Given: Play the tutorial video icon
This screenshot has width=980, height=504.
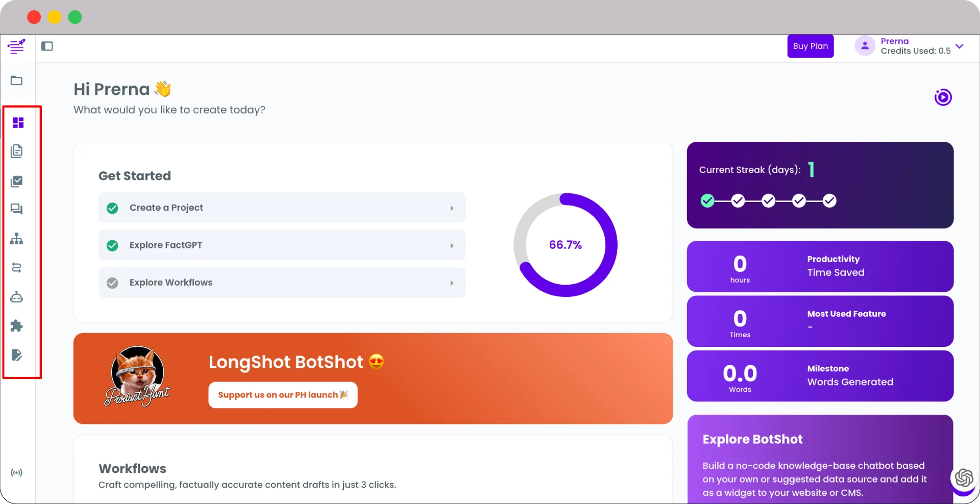Looking at the screenshot, I should click(x=943, y=97).
